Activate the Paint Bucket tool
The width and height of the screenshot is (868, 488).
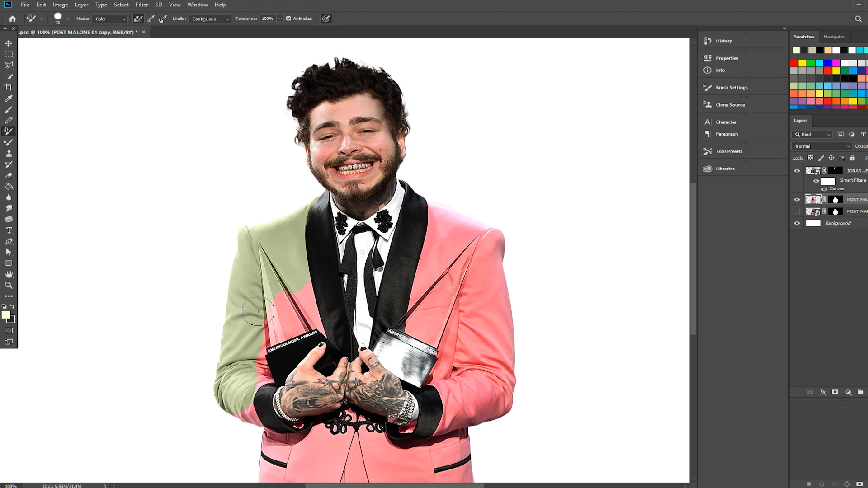pyautogui.click(x=8, y=186)
